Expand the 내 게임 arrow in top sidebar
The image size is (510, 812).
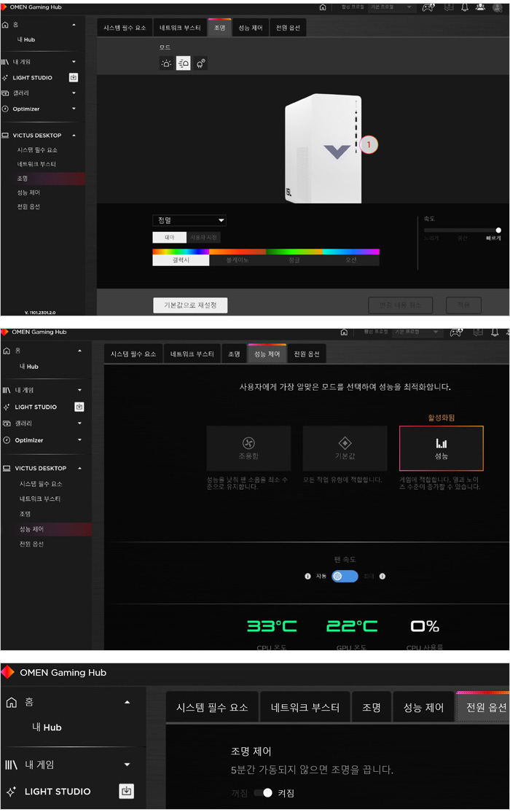(x=74, y=62)
